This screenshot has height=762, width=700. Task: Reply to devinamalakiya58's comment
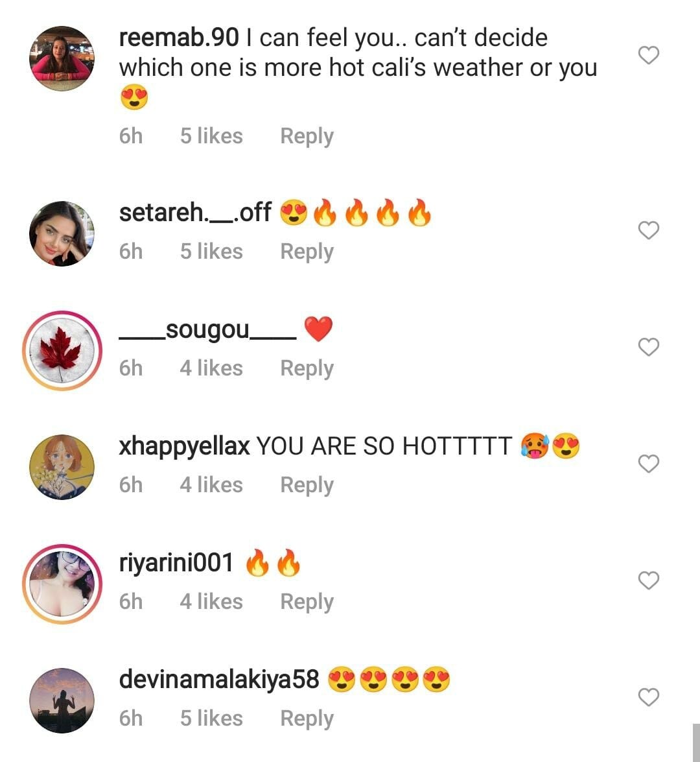(307, 719)
